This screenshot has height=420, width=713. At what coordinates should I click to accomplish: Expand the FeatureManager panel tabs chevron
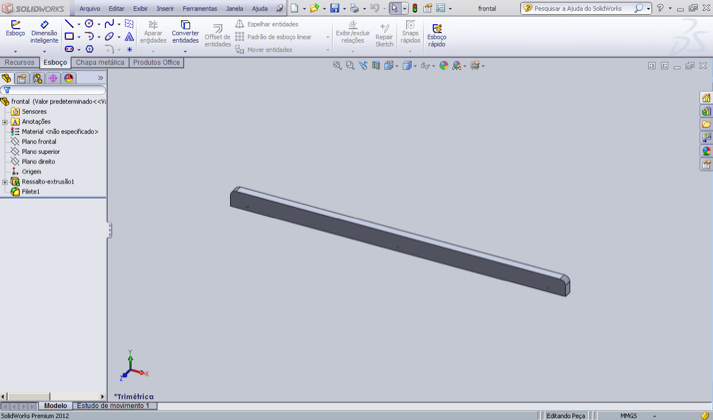[100, 78]
